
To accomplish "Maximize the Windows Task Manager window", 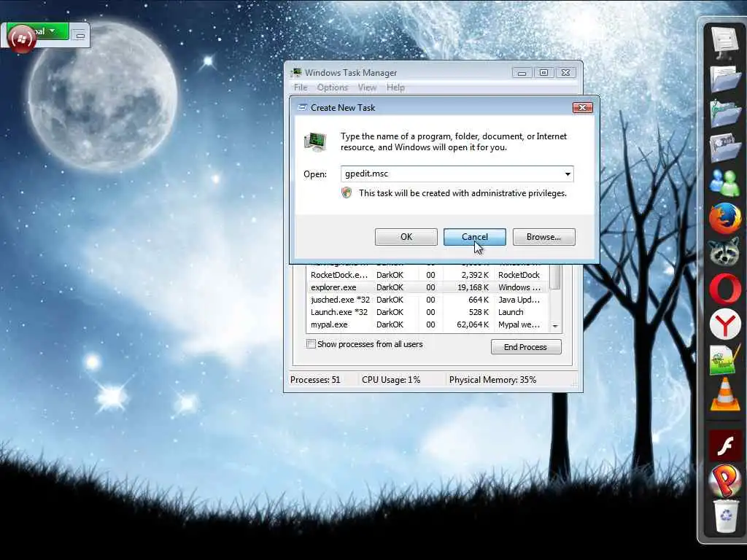I will (543, 73).
